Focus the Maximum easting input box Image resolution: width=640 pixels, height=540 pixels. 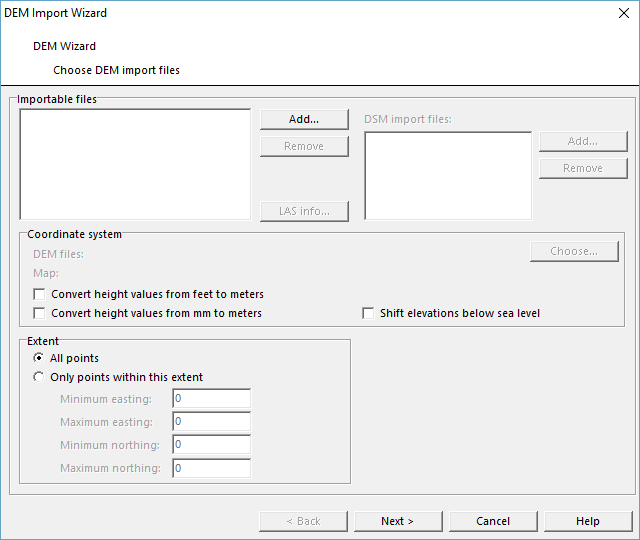(x=211, y=421)
